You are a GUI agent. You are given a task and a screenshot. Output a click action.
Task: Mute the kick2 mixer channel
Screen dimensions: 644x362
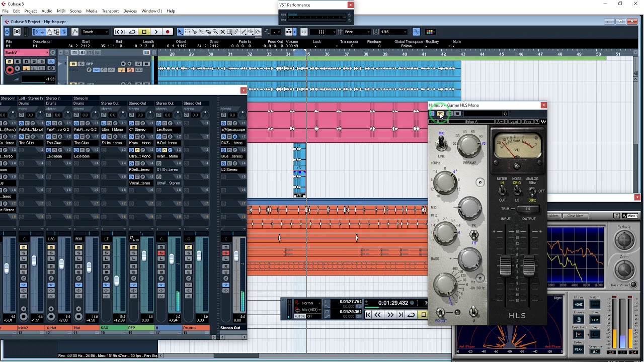tap(23, 247)
